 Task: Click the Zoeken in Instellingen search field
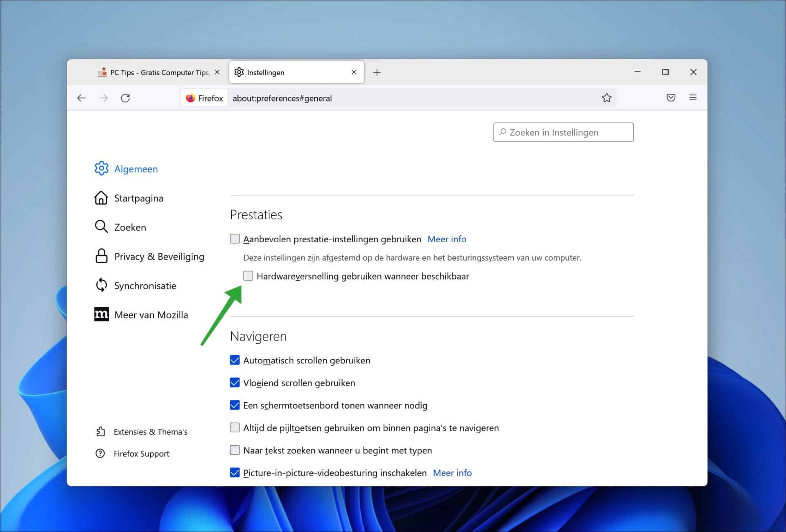tap(563, 132)
